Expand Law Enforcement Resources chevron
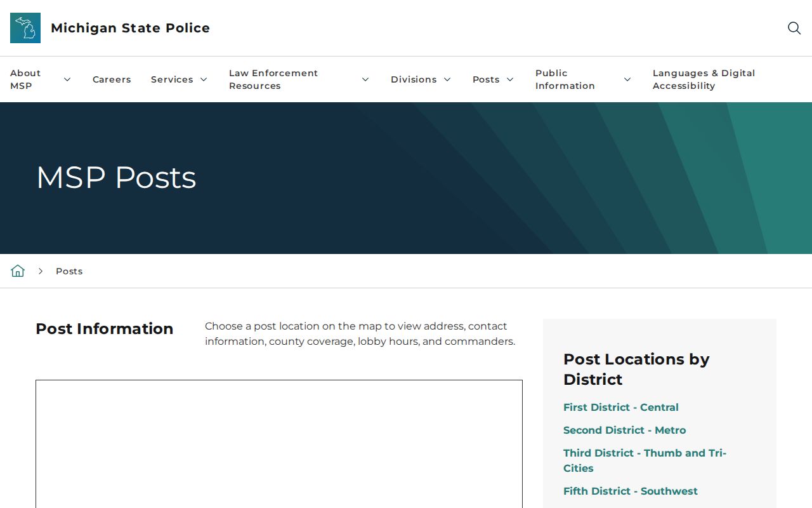This screenshot has width=812, height=508. (x=365, y=79)
